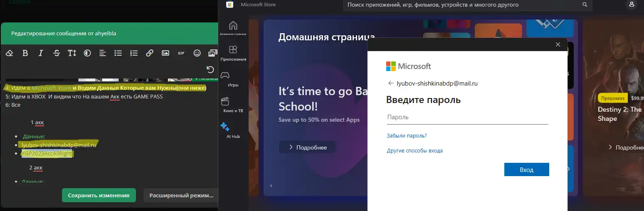The width and height of the screenshot is (644, 211).
Task: Insert an ordered numbered list
Action: click(x=134, y=53)
